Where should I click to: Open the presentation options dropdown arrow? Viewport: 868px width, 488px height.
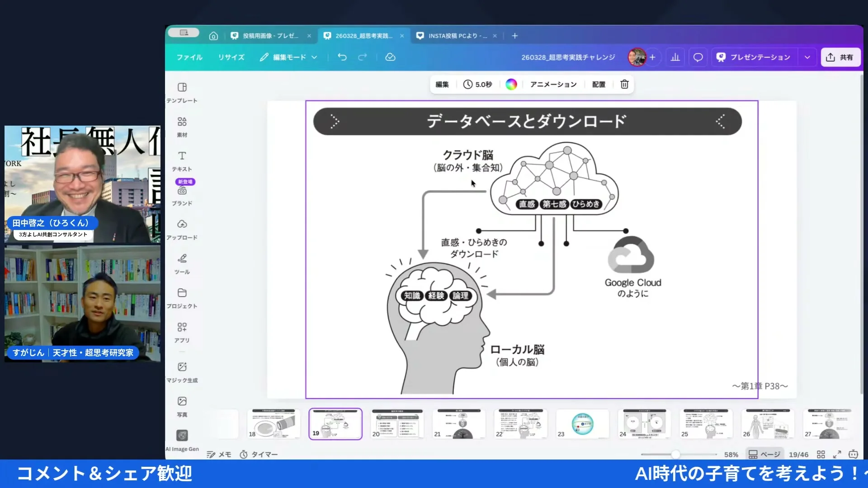[807, 57]
